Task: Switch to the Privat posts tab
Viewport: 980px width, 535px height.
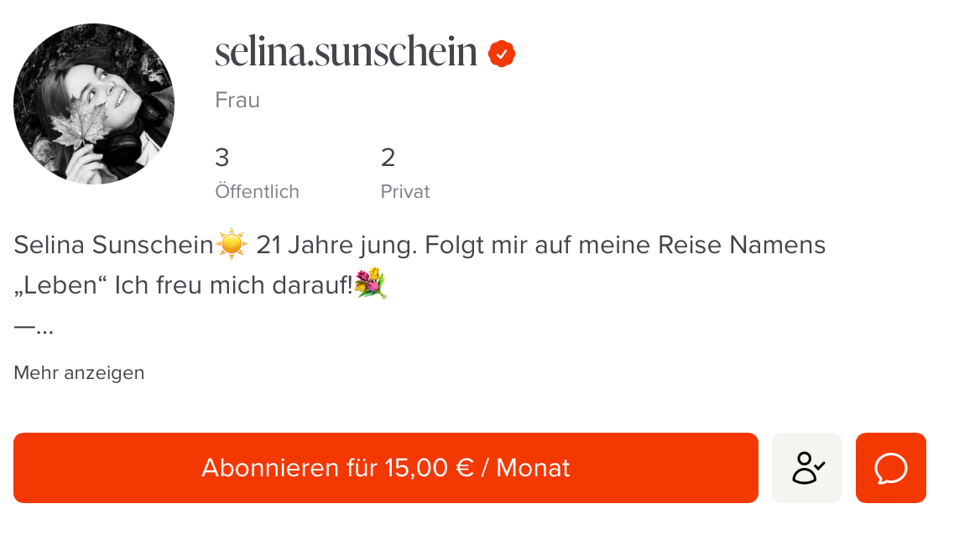Action: pos(404,191)
